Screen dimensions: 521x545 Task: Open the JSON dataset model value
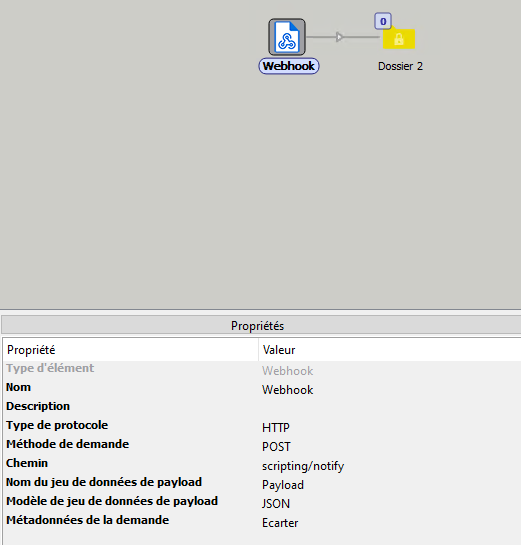pyautogui.click(x=276, y=504)
